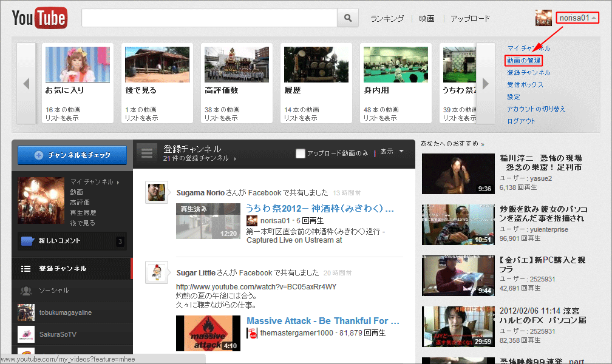The height and width of the screenshot is (364, 612).
Task: Click the folder icon beside 新しいコメント
Action: click(x=28, y=241)
